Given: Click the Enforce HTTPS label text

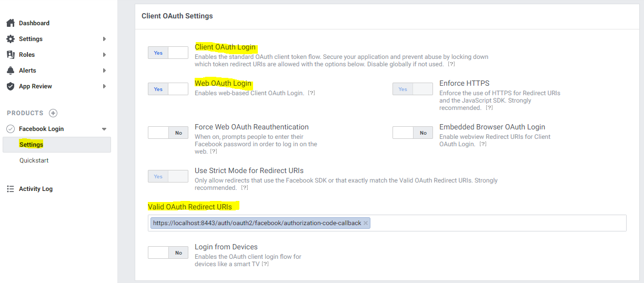Looking at the screenshot, I should (465, 83).
